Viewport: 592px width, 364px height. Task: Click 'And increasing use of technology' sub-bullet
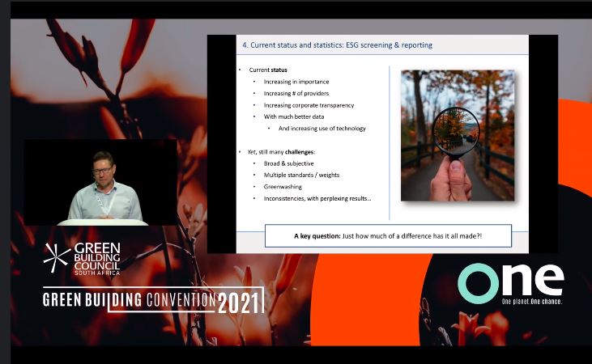[322, 129]
